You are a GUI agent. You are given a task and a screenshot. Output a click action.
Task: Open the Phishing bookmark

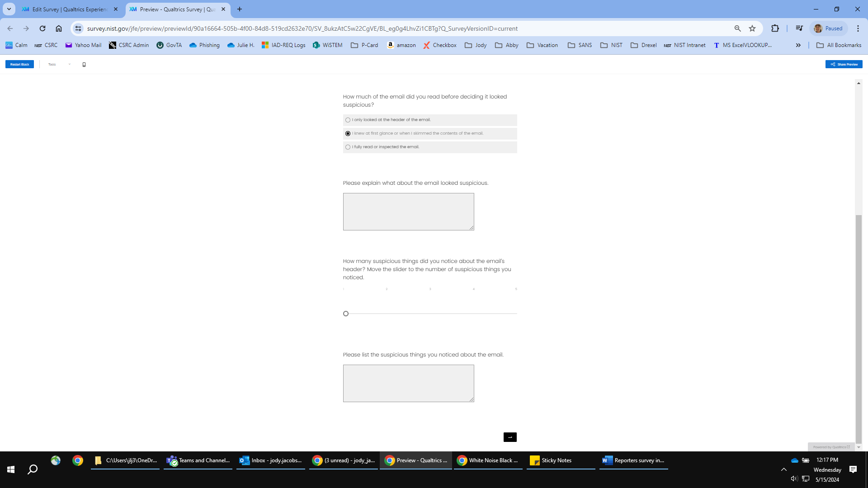(204, 45)
